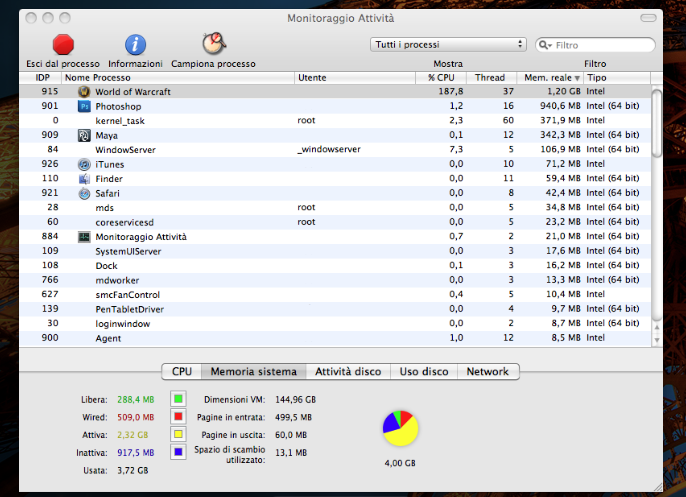Click the red Wired color swatch
This screenshot has width=686, height=497.
click(178, 416)
